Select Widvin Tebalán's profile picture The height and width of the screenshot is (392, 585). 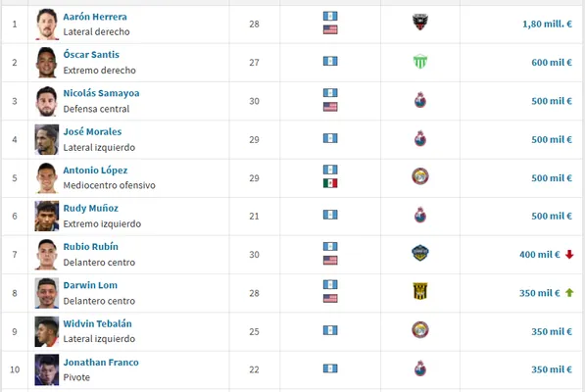[x=47, y=331]
